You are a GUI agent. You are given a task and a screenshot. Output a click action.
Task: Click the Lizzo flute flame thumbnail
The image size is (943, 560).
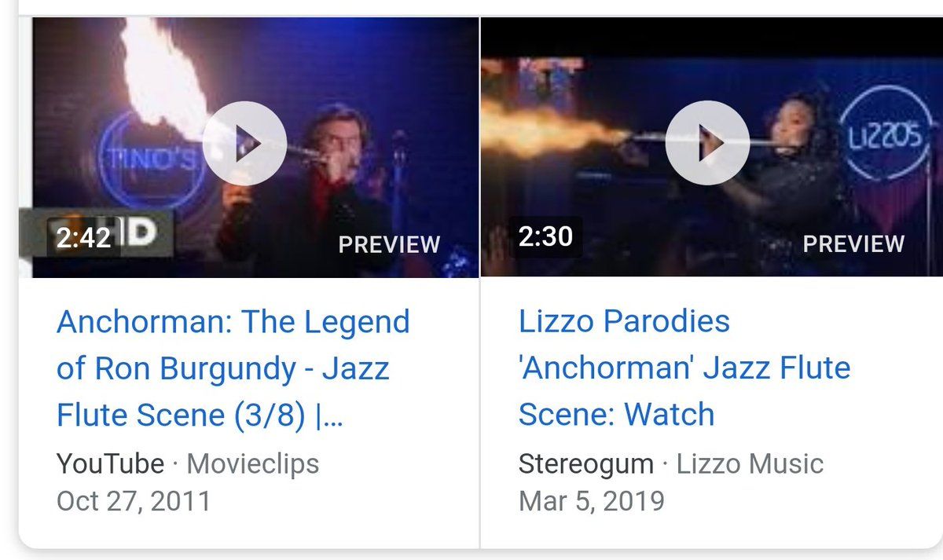[712, 148]
